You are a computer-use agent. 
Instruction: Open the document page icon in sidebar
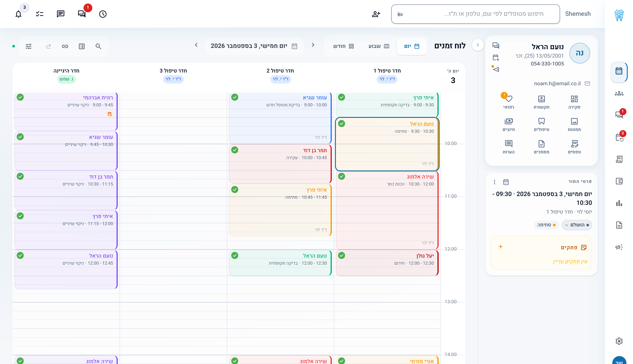(619, 225)
